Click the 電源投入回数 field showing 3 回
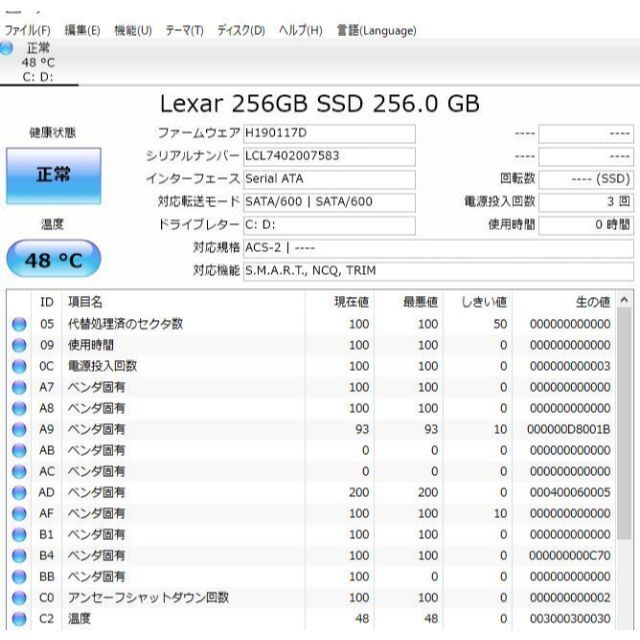640x640 pixels. coord(586,202)
